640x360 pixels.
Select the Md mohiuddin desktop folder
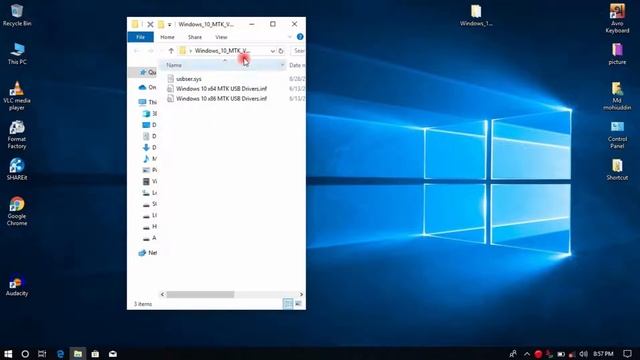617,96
